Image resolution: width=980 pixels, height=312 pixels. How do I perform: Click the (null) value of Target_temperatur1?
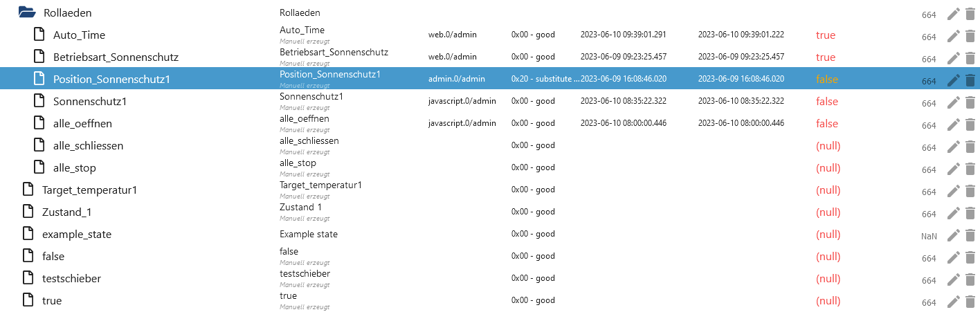point(828,190)
